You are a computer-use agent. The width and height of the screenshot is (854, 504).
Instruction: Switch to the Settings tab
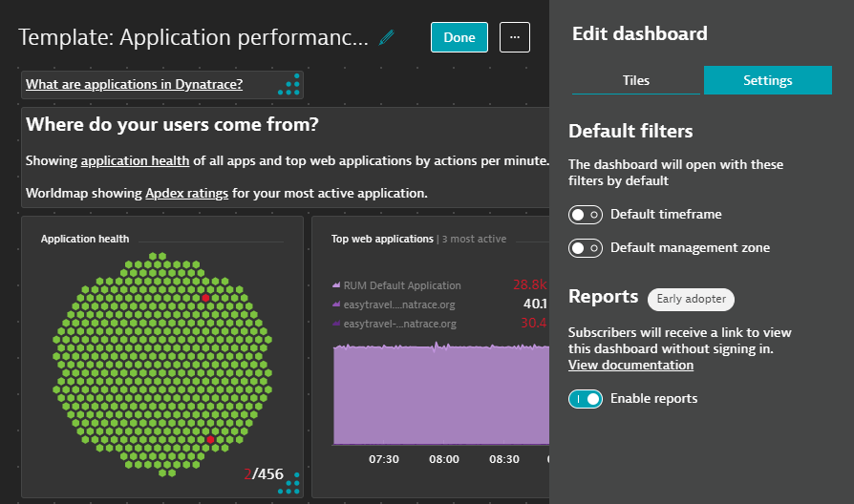pos(767,80)
